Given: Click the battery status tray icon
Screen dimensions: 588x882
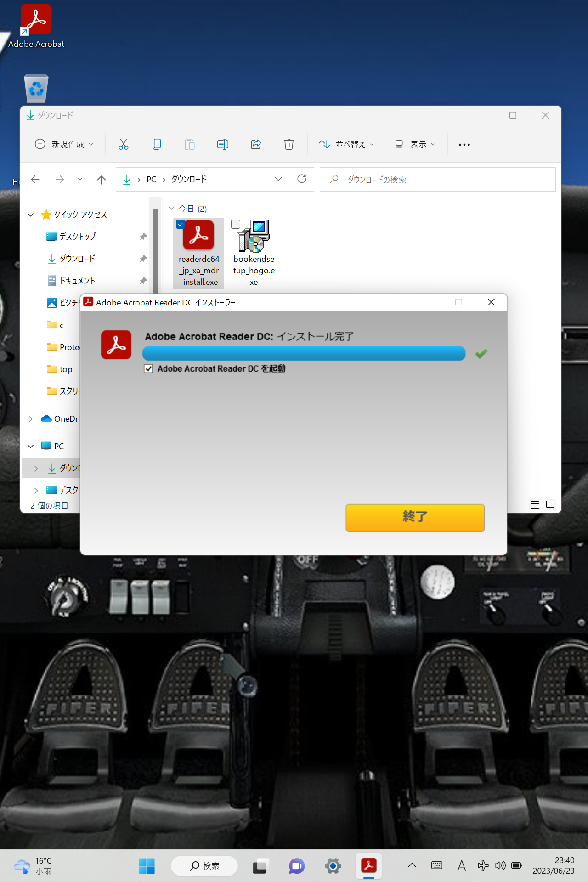Looking at the screenshot, I should click(517, 866).
